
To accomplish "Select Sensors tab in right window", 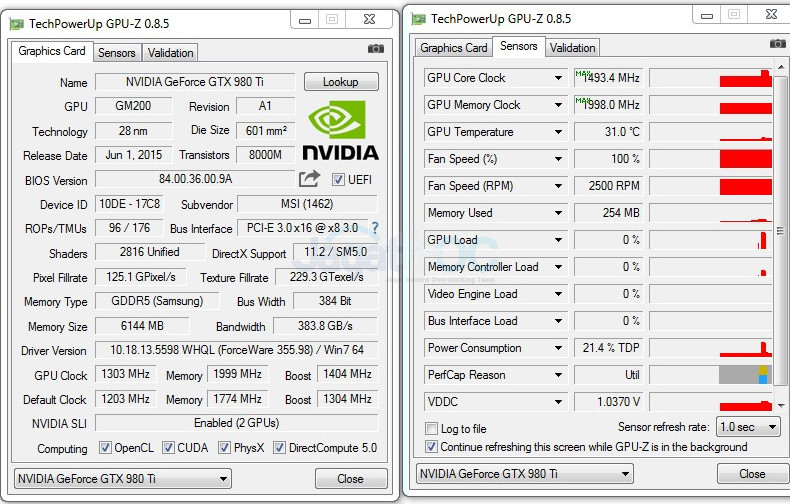I will coord(518,46).
